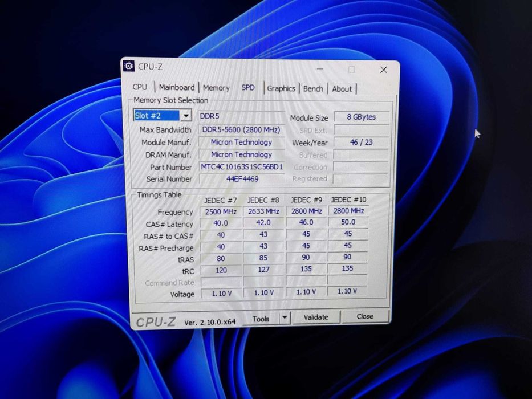Click the empty Buffered field
532x399 pixels.
point(361,154)
